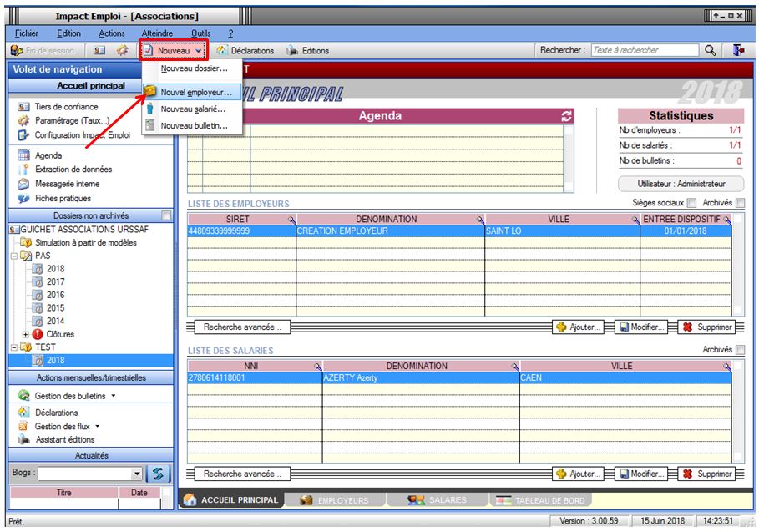Viewport: 759px width, 532px height.
Task: Click the exit door icon in toolbar
Action: point(738,50)
